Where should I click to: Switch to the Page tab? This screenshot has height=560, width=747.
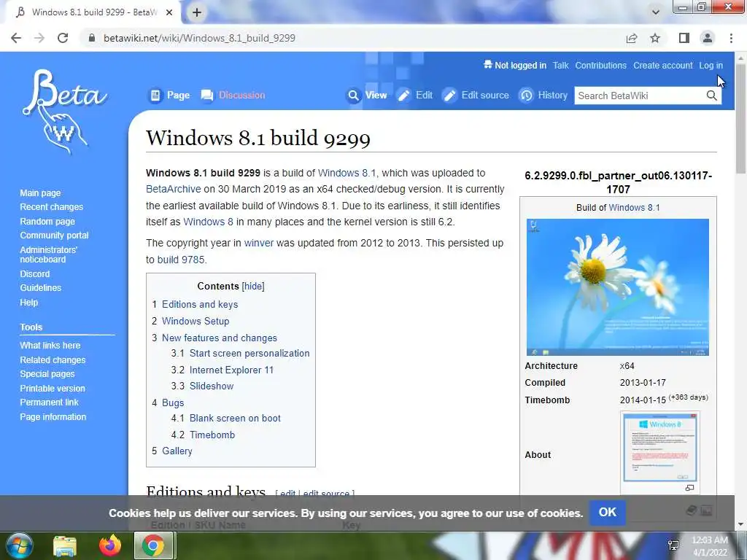[169, 96]
